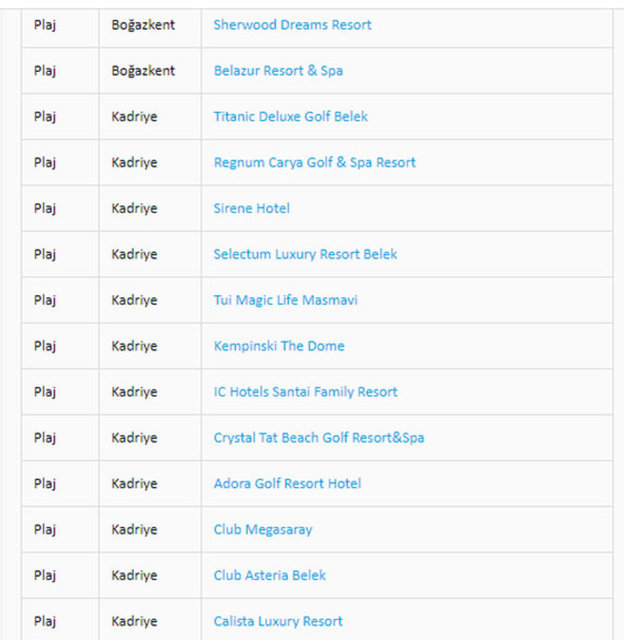Open the Sherwood Dreams Resort link

[x=292, y=25]
